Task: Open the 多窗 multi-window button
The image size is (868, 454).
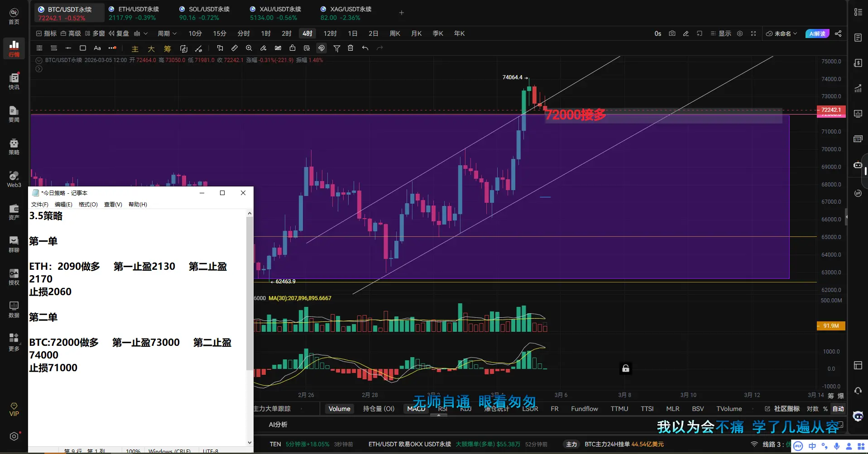Action: tap(95, 33)
